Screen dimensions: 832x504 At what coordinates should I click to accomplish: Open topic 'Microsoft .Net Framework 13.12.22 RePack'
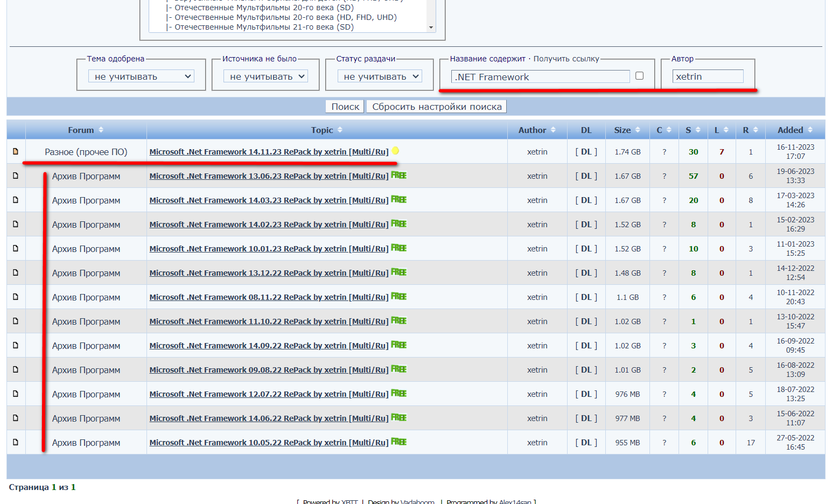click(269, 273)
